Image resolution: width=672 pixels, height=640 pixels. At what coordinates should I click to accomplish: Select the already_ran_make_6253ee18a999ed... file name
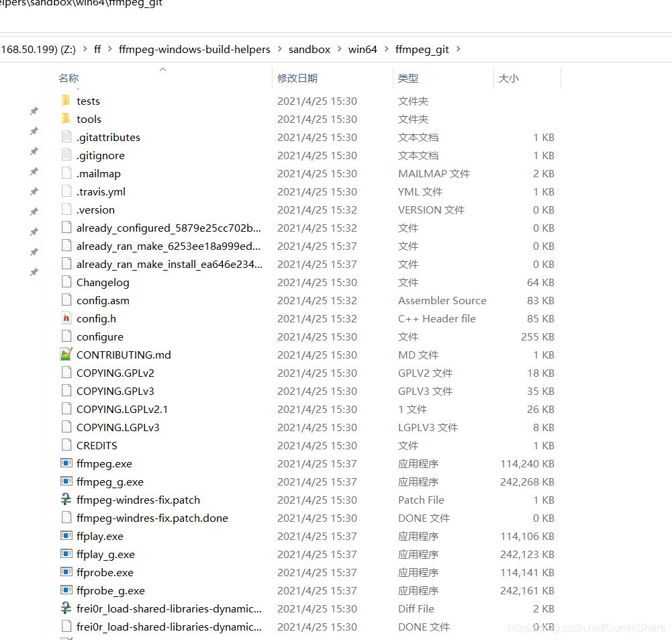pyautogui.click(x=169, y=246)
